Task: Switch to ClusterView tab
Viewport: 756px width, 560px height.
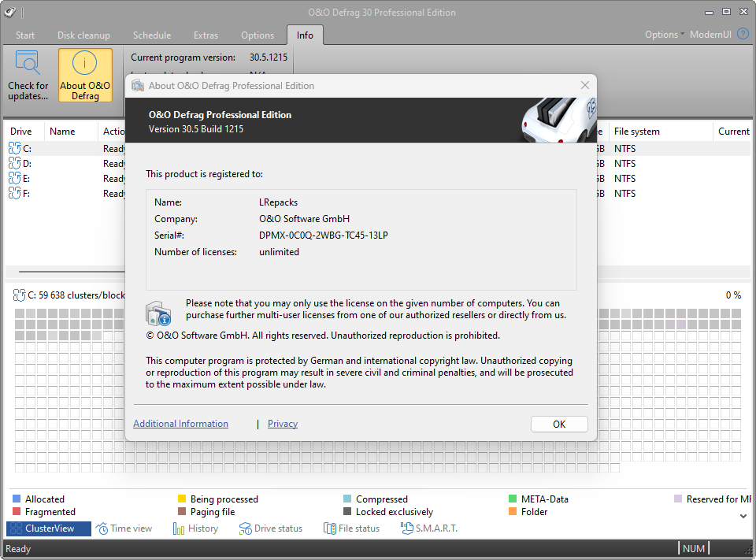Action: coord(49,528)
